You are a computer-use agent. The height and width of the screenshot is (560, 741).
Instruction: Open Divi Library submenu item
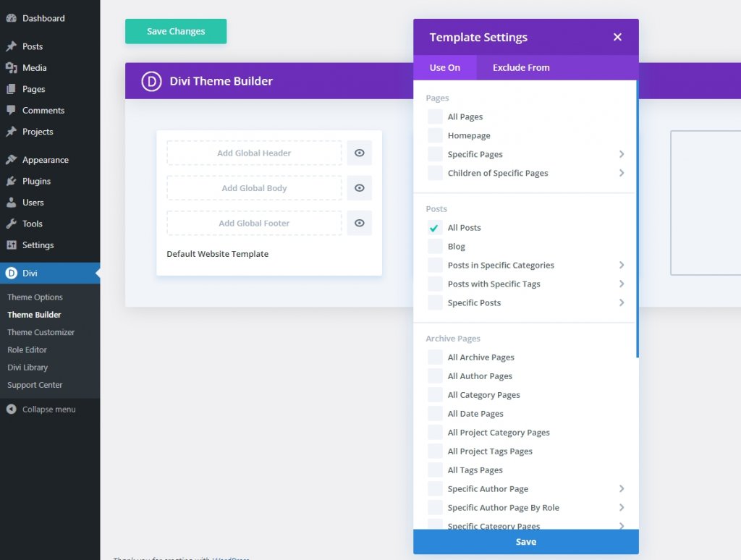(x=27, y=368)
